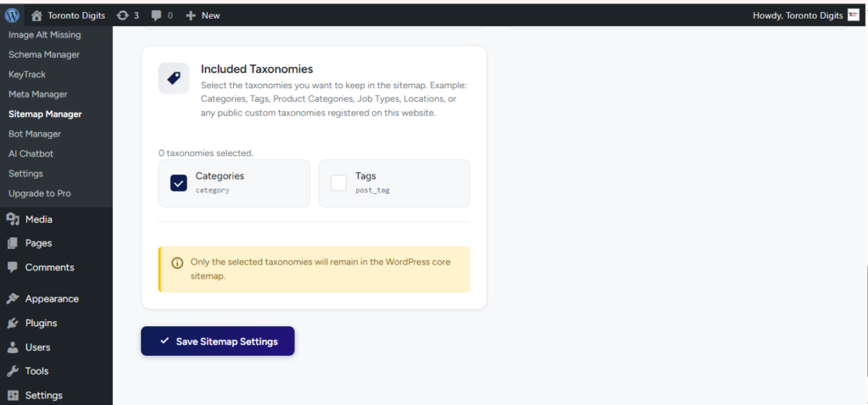868x405 pixels.
Task: Click the user avatar in admin bar
Action: (854, 15)
